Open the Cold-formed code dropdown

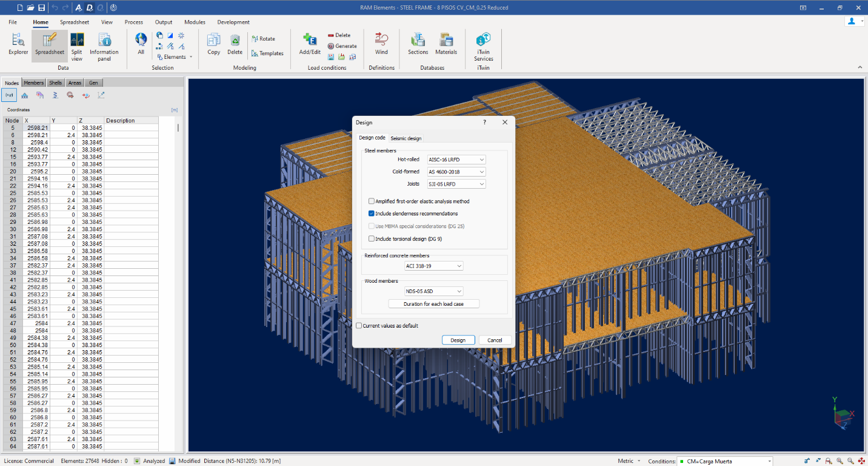pyautogui.click(x=457, y=172)
